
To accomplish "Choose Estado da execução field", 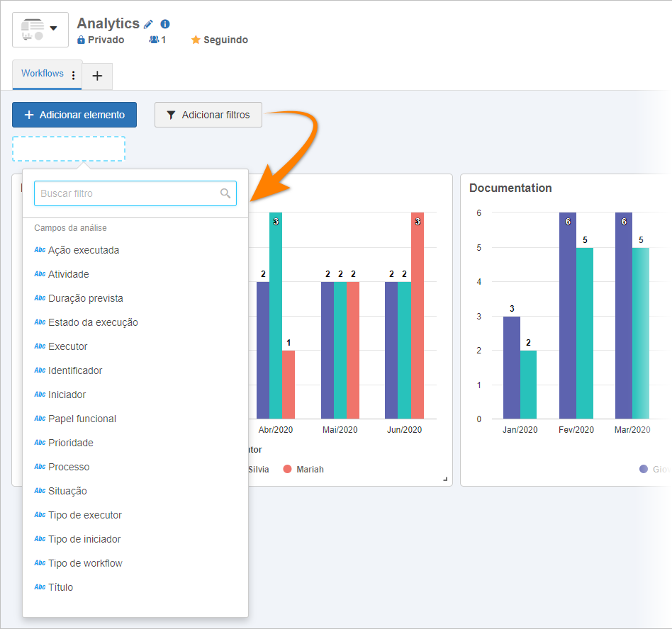I will [135, 322].
